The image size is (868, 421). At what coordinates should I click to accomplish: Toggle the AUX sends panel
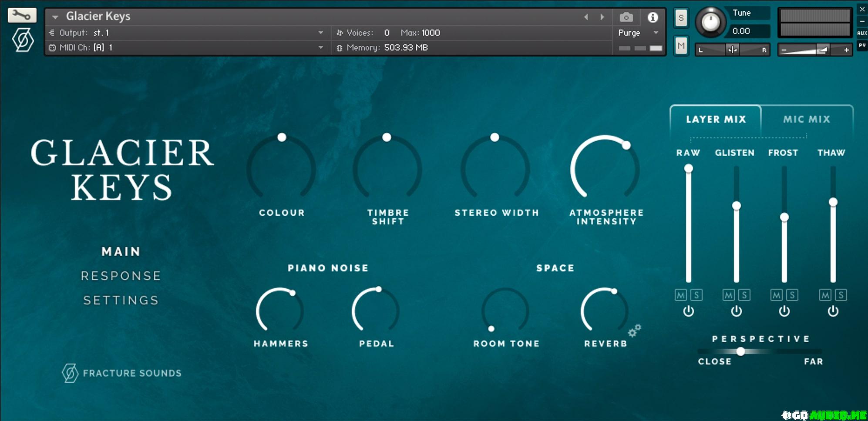click(862, 33)
